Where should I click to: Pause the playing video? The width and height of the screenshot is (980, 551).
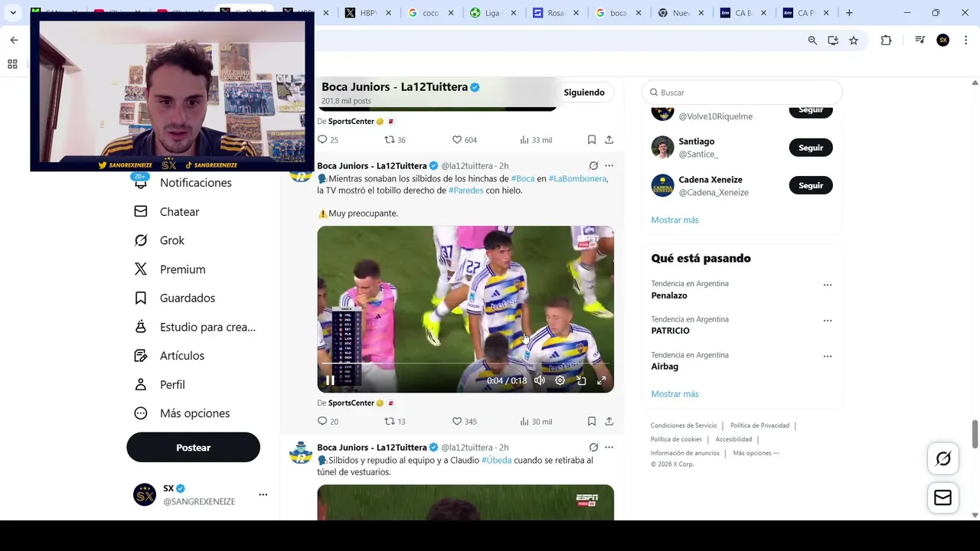(330, 380)
